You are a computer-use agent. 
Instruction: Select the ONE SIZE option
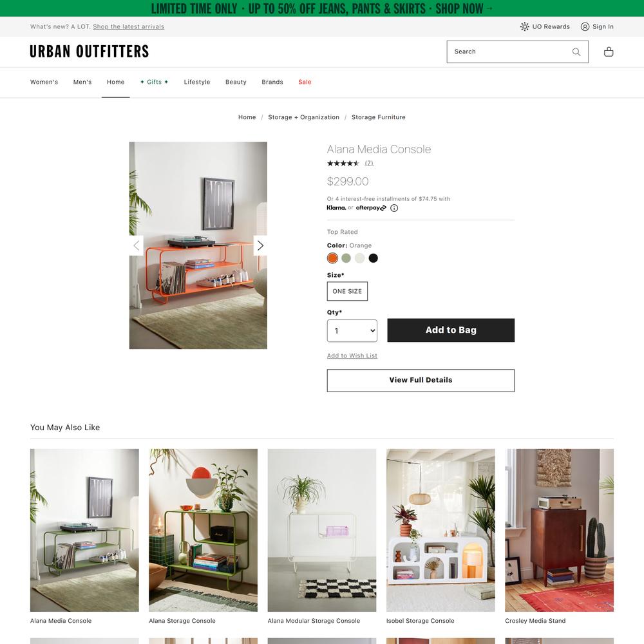tap(347, 291)
